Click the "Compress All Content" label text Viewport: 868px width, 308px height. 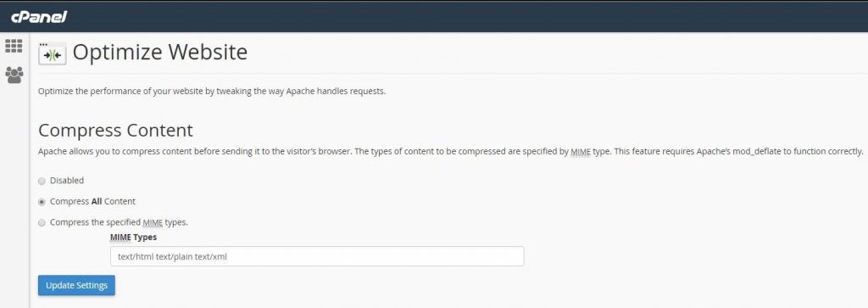[x=92, y=202]
